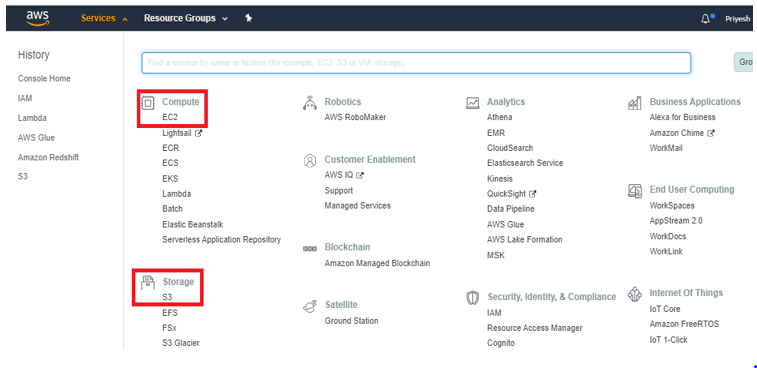Click external link icon beside Lightsail
Screen dimensions: 757x368
(x=198, y=133)
